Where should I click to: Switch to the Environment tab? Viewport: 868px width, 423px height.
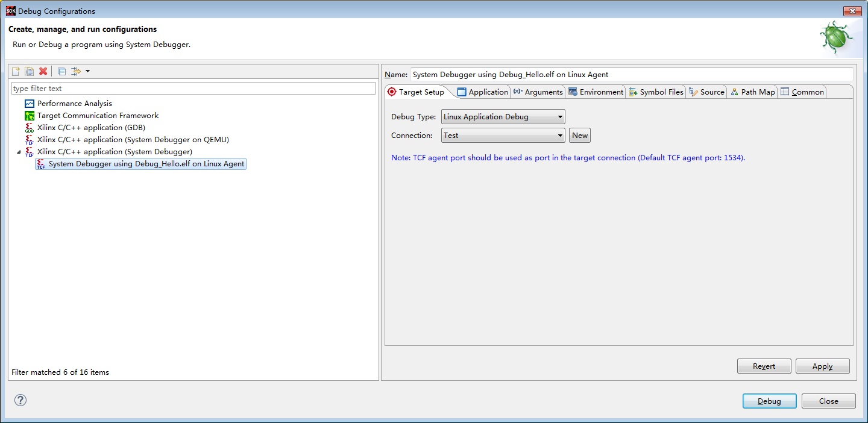click(596, 92)
